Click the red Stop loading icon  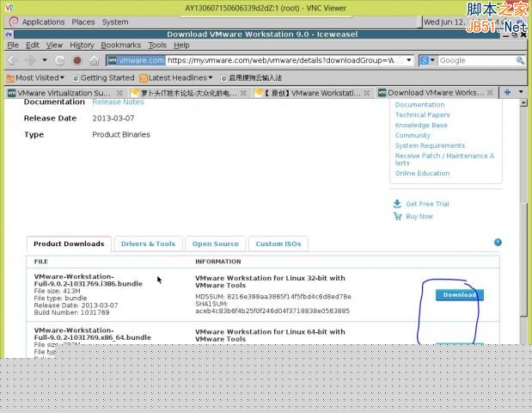click(x=77, y=60)
